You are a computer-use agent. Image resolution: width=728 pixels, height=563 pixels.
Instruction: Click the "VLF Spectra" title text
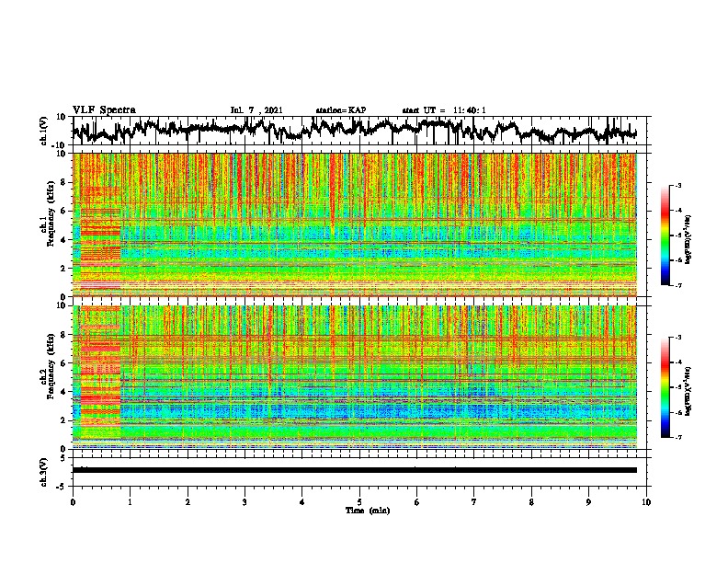(x=104, y=109)
